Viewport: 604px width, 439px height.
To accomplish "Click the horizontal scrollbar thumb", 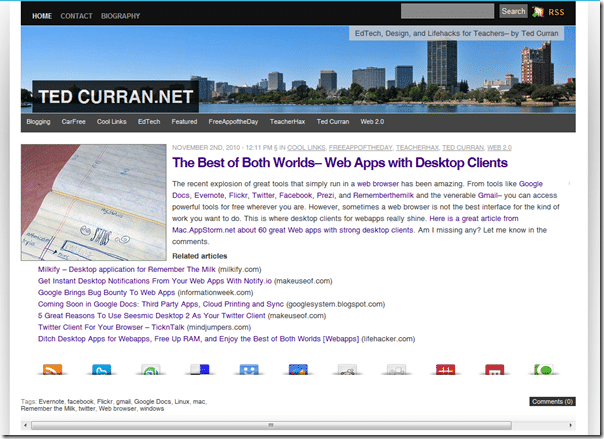I will click(271, 425).
